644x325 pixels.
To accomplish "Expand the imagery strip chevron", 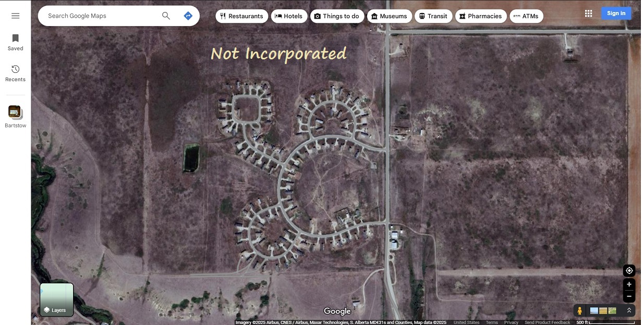I will [629, 310].
